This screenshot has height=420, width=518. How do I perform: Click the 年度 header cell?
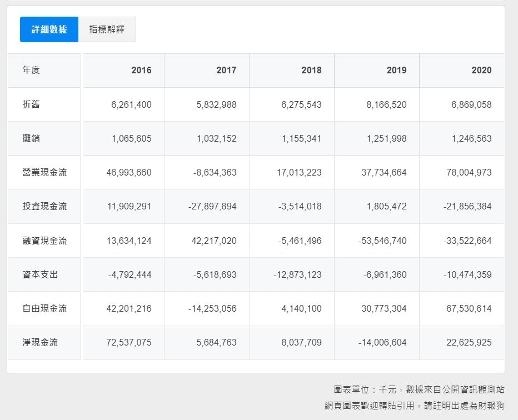[x=31, y=70]
